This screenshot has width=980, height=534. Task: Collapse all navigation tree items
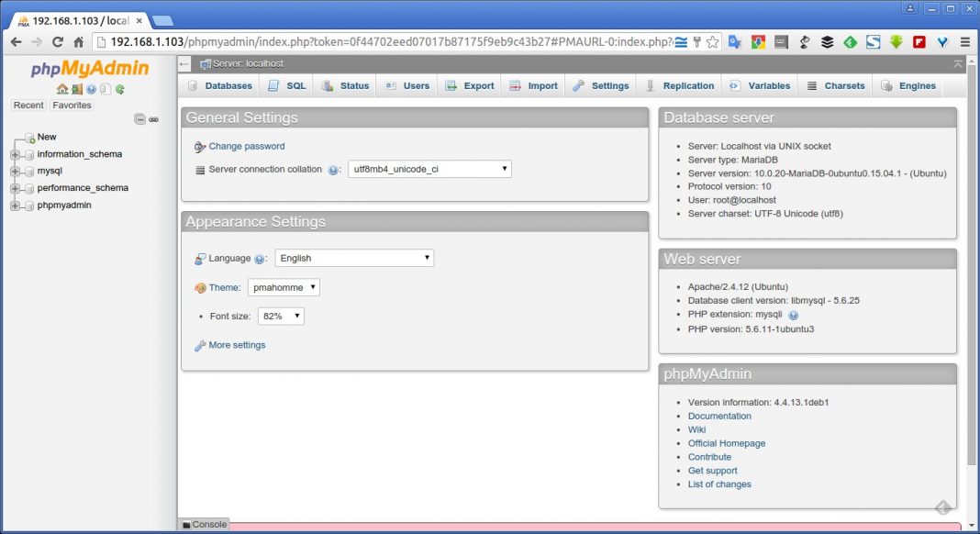pos(140,118)
